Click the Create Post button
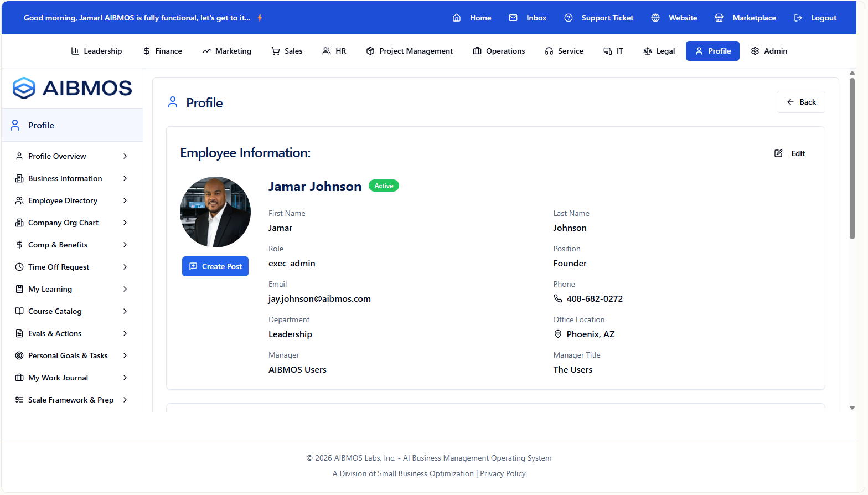The height and width of the screenshot is (495, 868). click(215, 266)
